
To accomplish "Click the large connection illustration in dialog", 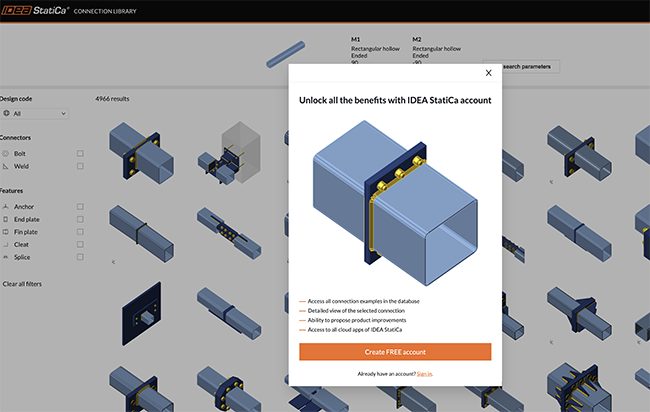I will (x=395, y=203).
